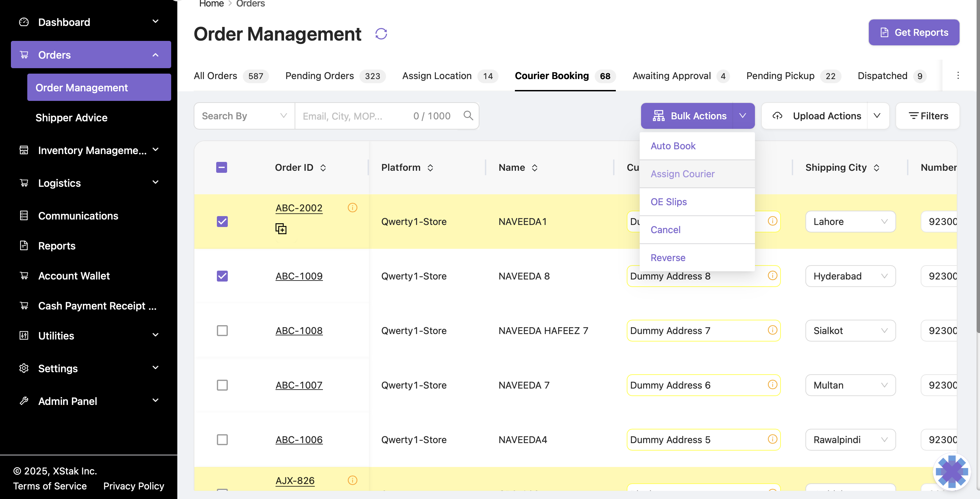Click the search magnifier icon
980x499 pixels.
[x=468, y=115]
